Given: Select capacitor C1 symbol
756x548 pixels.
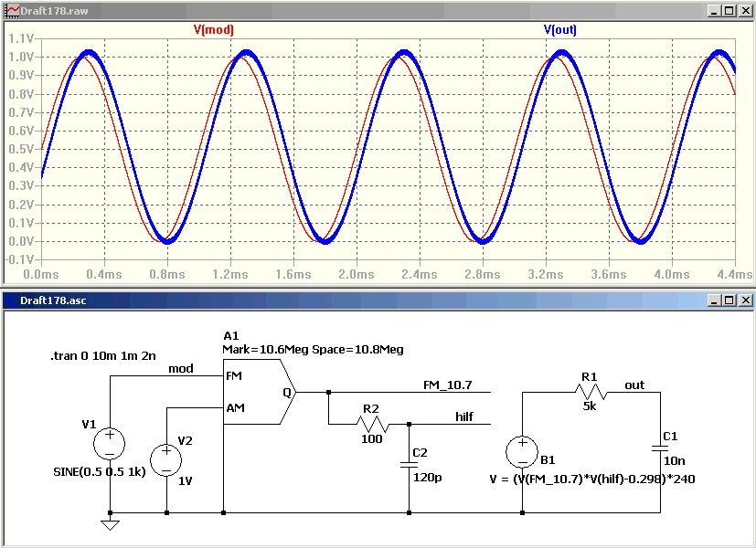Looking at the screenshot, I should coord(660,448).
